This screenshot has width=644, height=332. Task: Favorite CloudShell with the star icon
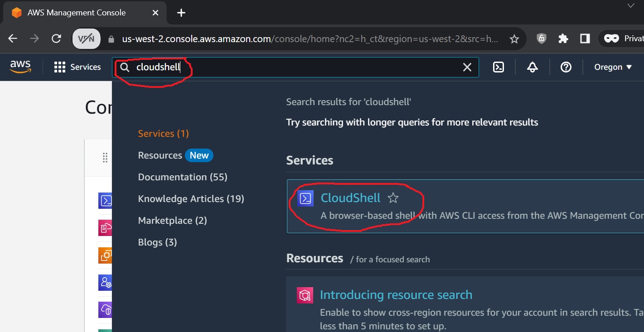(393, 198)
